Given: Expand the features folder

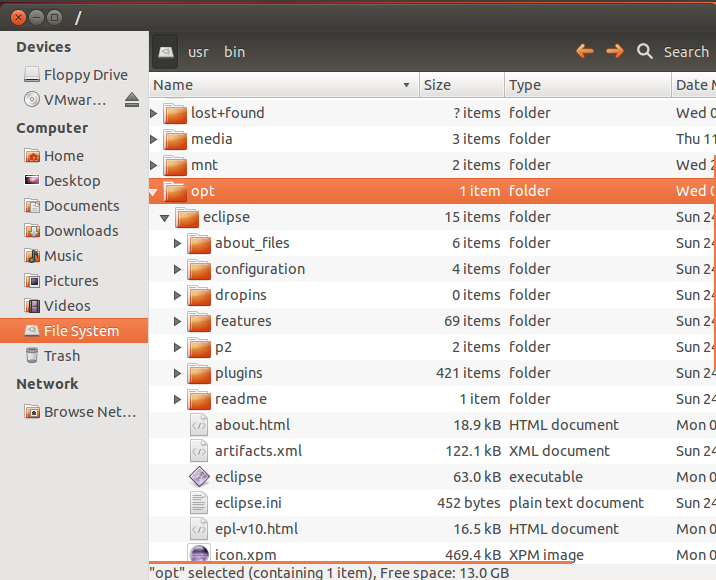Looking at the screenshot, I should pos(177,321).
